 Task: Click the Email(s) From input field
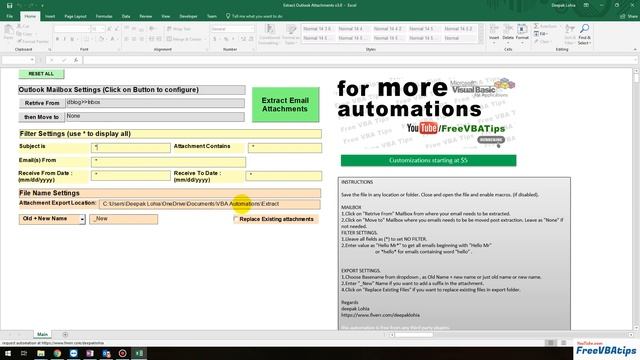[168, 162]
